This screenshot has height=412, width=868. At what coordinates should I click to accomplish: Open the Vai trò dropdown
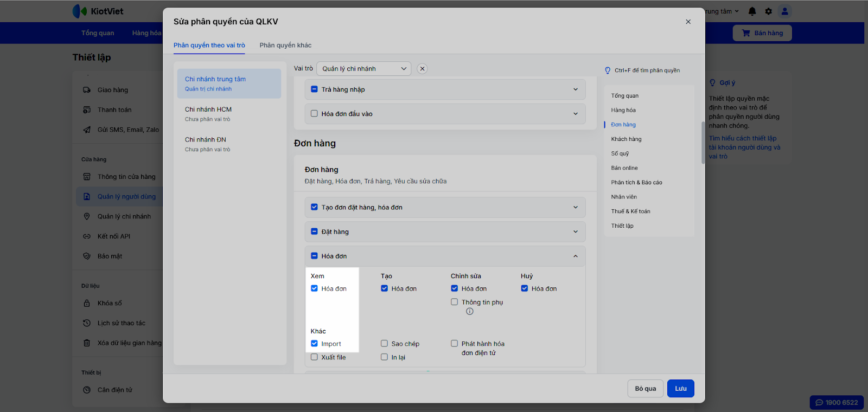click(363, 69)
